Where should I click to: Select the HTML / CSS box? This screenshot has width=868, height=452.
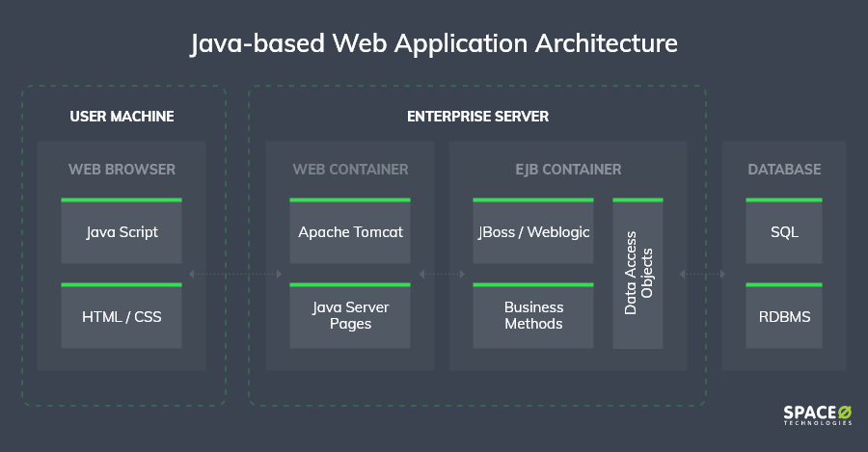pyautogui.click(x=122, y=316)
